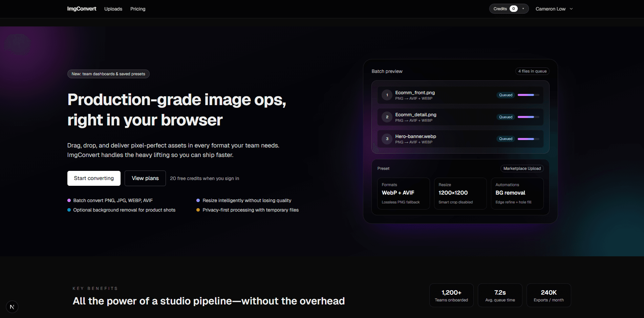This screenshot has height=318, width=644.
Task: Click the circular badge 2 beside Ecomm_detail.png
Action: tap(387, 117)
